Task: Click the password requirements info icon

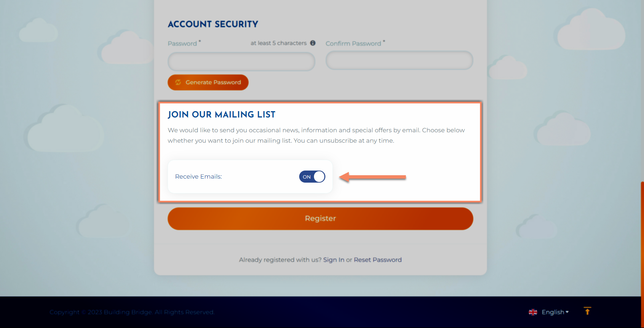Action: (x=313, y=43)
